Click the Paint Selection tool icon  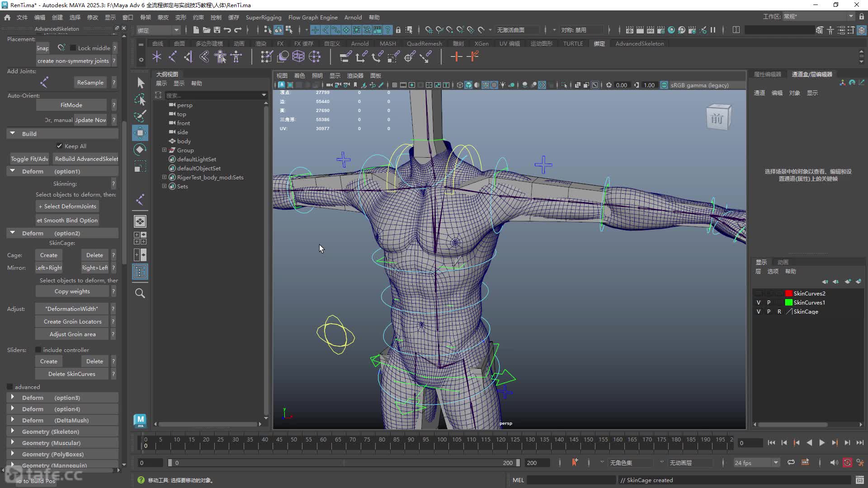pyautogui.click(x=140, y=116)
